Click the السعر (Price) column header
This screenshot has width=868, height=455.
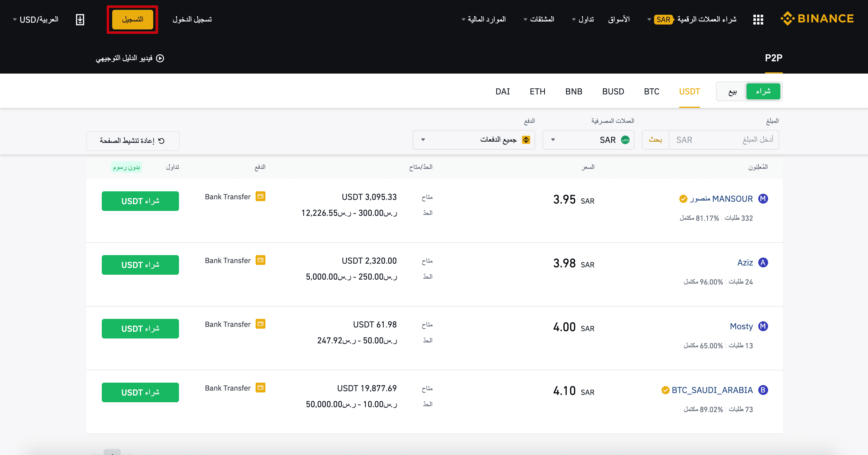pos(588,167)
